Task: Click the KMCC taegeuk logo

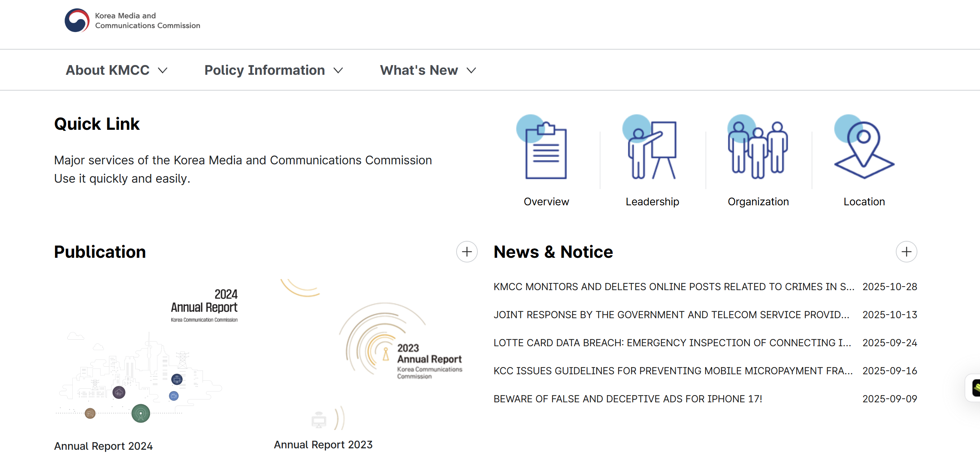Action: 77,20
